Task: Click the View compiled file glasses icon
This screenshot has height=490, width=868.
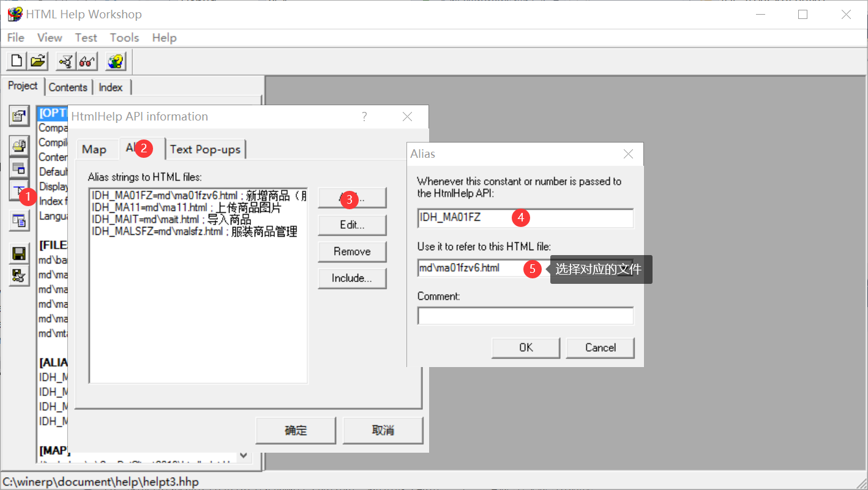Action: [88, 61]
